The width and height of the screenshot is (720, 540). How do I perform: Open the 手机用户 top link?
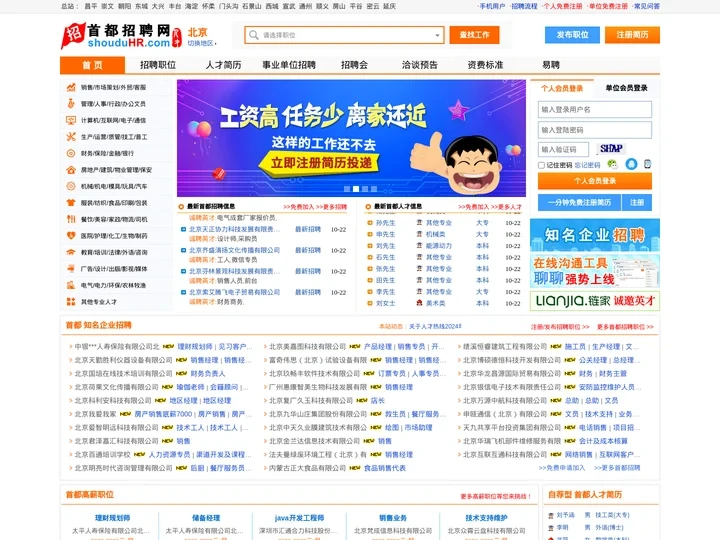click(x=491, y=6)
